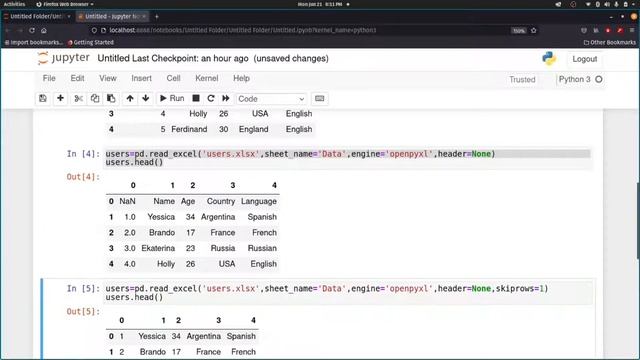640x360 pixels.
Task: Open the Getting Started bookmark
Action: [x=91, y=42]
